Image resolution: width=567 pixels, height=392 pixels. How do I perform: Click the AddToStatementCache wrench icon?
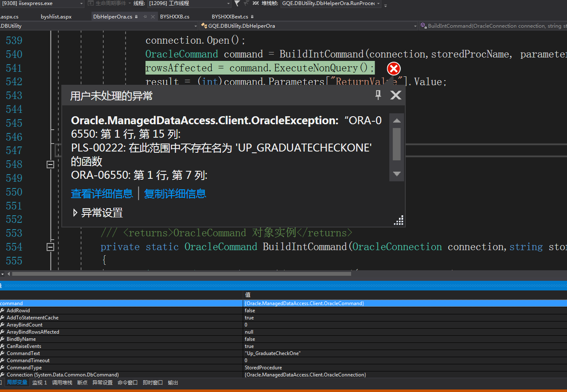(x=3, y=318)
